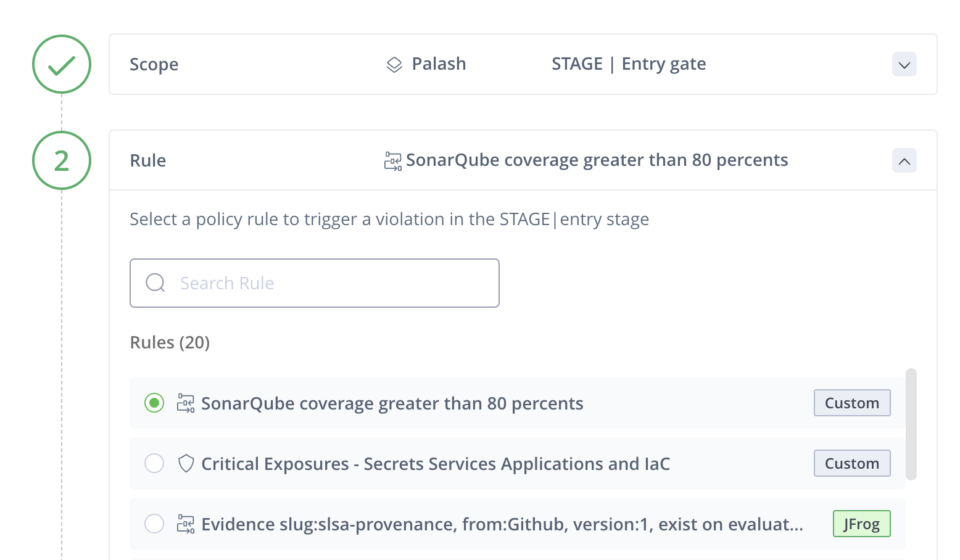Click the SonarQube rule type icon in list

pyautogui.click(x=186, y=403)
